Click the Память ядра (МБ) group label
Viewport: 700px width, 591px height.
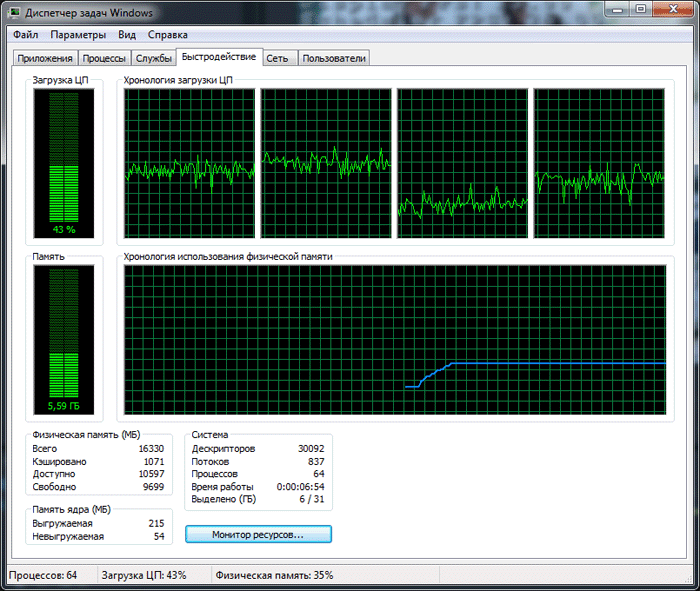[71, 509]
